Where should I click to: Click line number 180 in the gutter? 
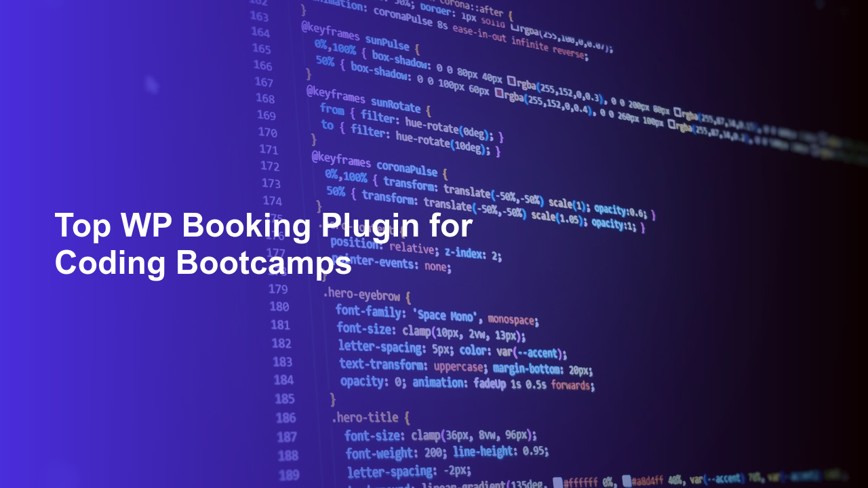click(x=279, y=306)
